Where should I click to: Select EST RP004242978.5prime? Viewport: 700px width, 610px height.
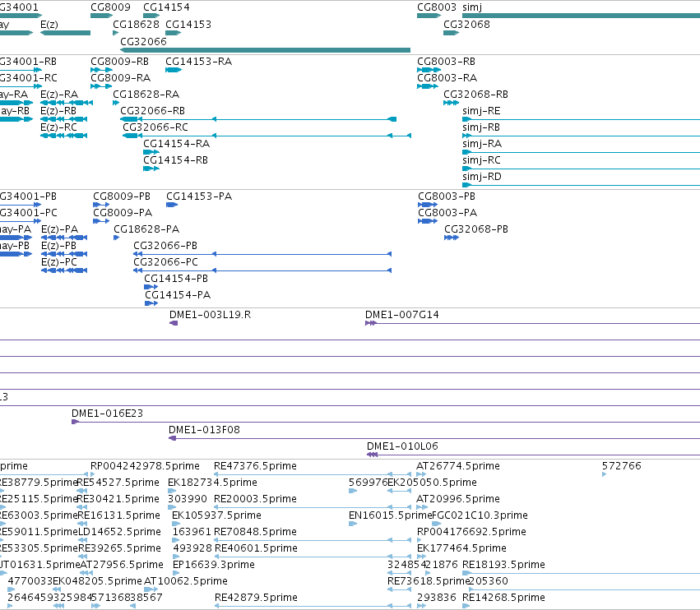pos(93,474)
